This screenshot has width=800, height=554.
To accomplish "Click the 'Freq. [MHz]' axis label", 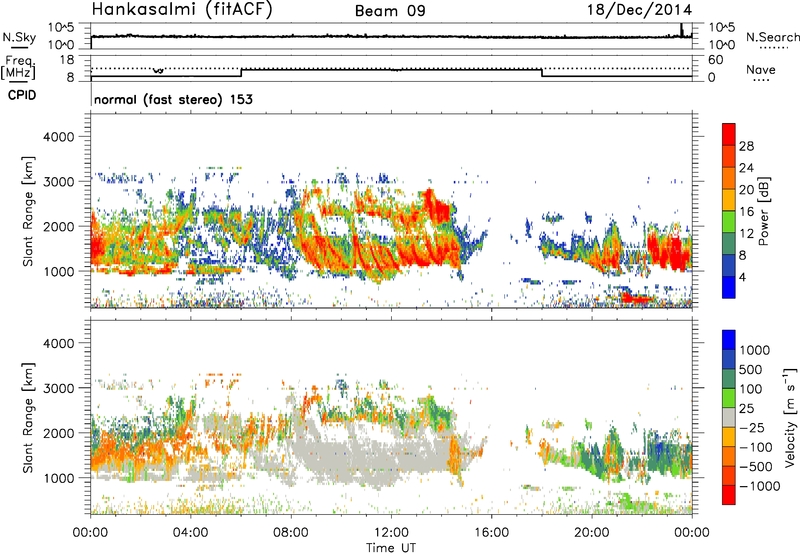I will pyautogui.click(x=20, y=67).
